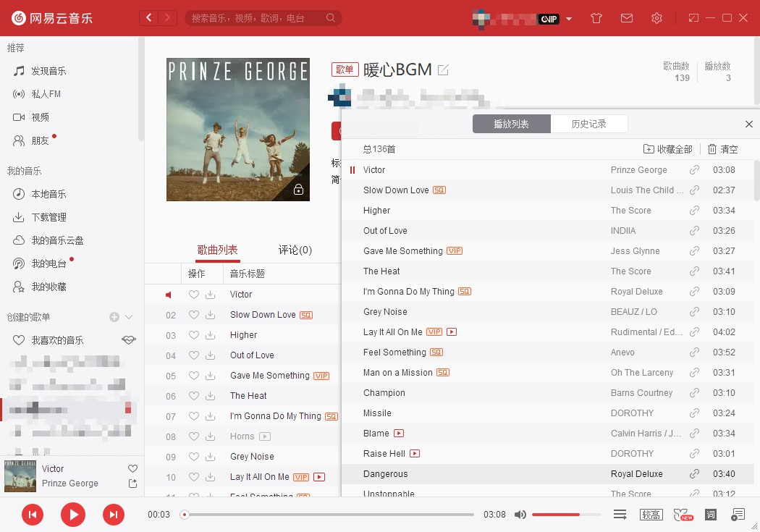The width and height of the screenshot is (760, 532).
Task: Like Grey Noise in song list
Action: click(194, 457)
